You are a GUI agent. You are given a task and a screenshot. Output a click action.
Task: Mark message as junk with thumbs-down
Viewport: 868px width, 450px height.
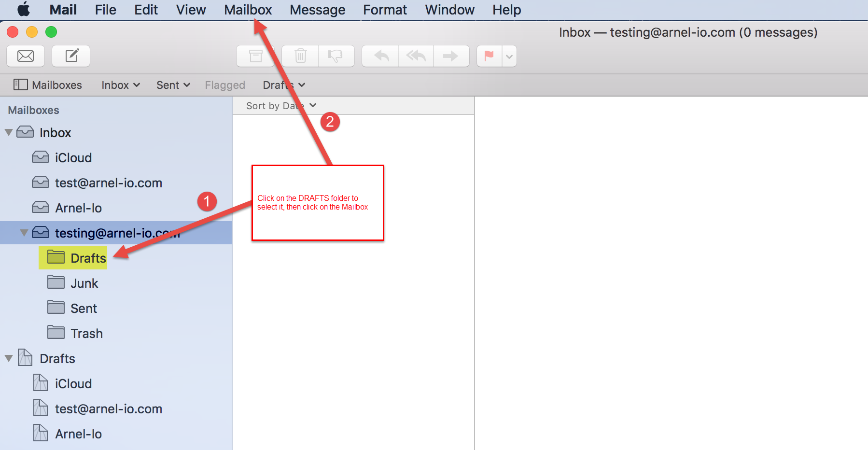336,56
